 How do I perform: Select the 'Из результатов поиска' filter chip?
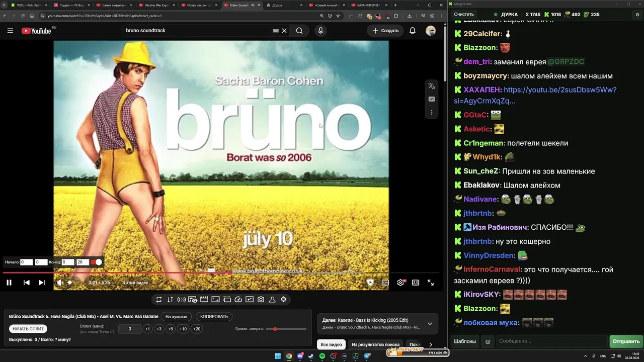[x=375, y=344]
